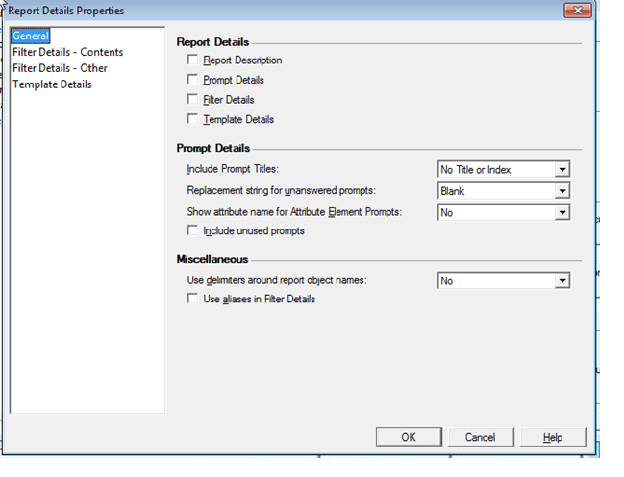Tick the Prompt Details checkbox
Viewport: 624px width, 477px height.
click(x=192, y=80)
